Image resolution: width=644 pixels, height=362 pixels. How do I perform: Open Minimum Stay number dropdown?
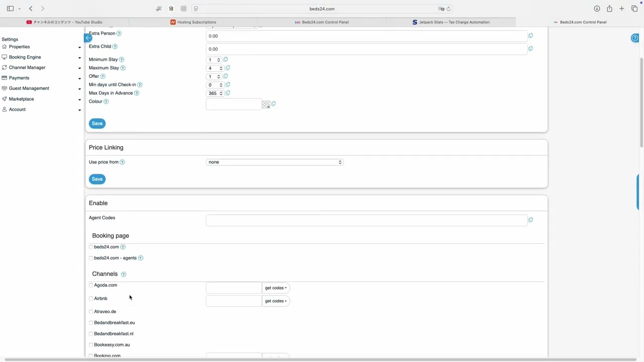[214, 60]
